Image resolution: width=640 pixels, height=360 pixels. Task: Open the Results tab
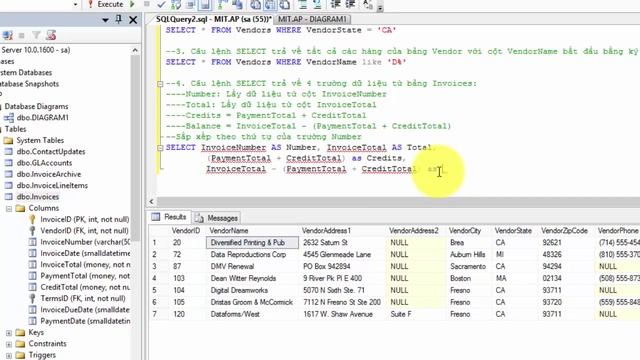point(170,217)
